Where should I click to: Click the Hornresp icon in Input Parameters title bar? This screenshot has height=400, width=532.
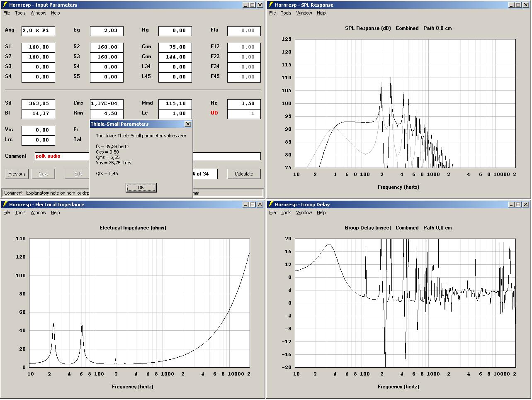[x=5, y=5]
